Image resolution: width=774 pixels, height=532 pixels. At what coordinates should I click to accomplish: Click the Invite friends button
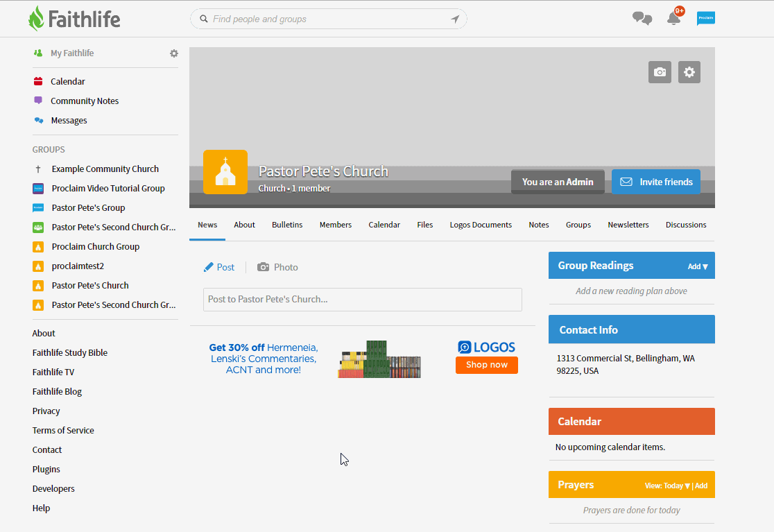pos(655,182)
